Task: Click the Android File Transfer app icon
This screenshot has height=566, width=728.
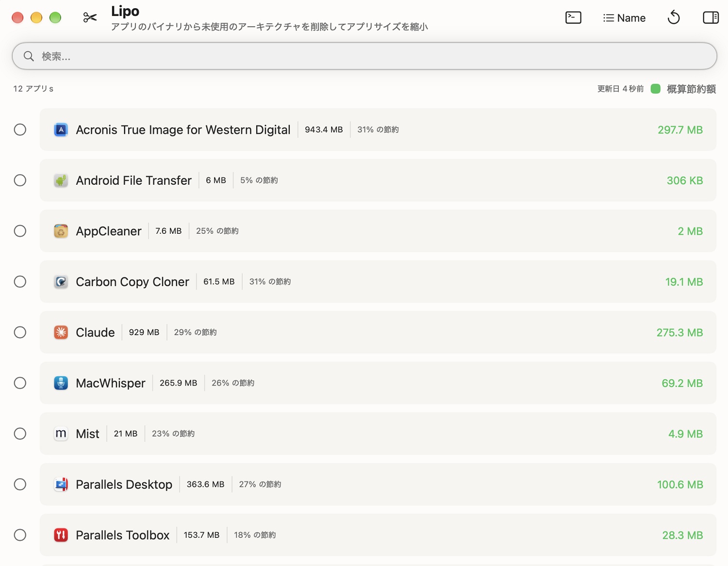Action: [x=61, y=180]
